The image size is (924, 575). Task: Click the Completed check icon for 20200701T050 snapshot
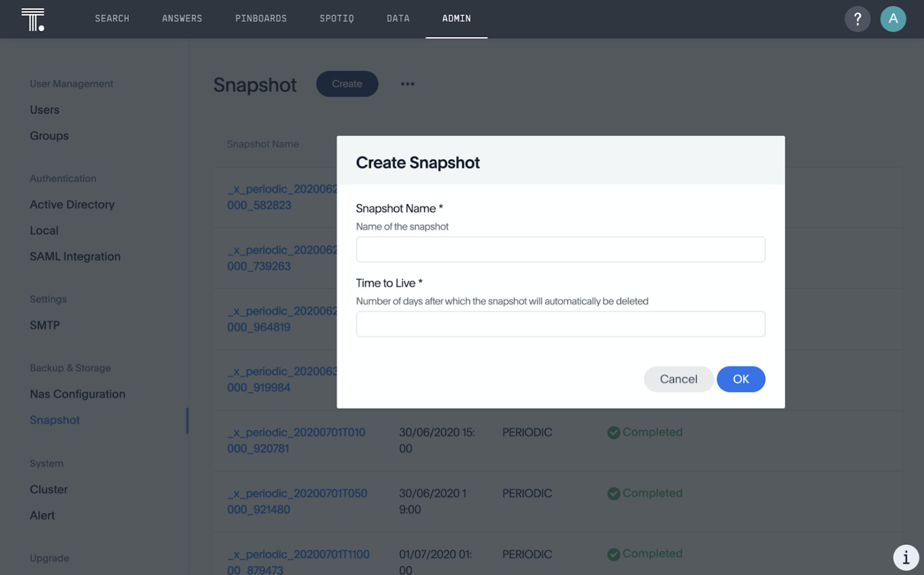(x=613, y=494)
